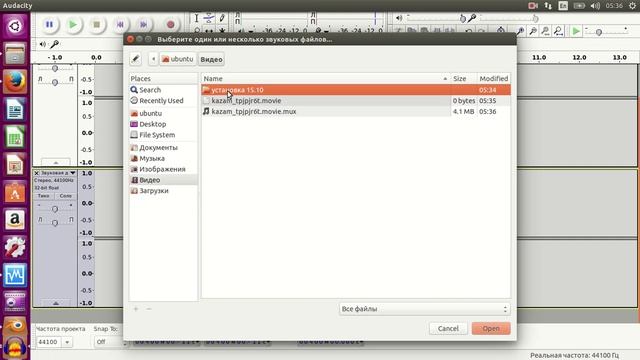Image resolution: width=640 pixels, height=360 pixels.
Task: Skip to start in Audacity transport toolbar
Action: point(120,24)
